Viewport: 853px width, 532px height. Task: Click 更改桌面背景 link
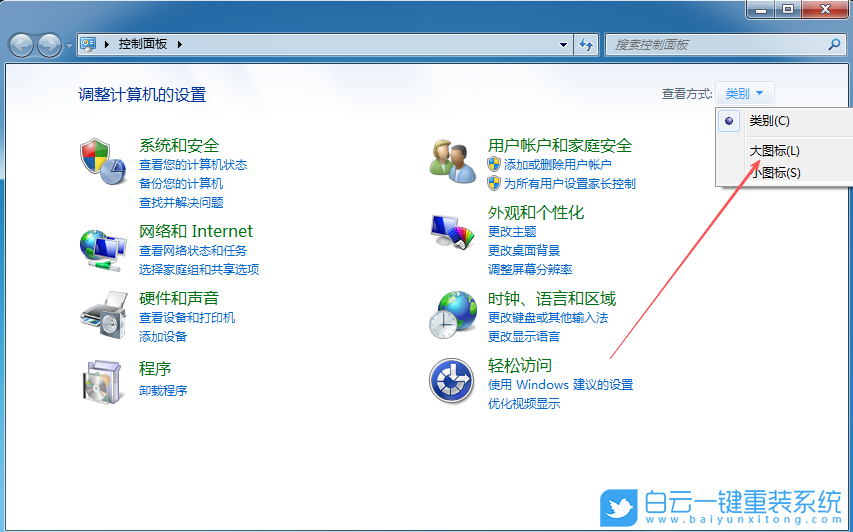[x=524, y=250]
